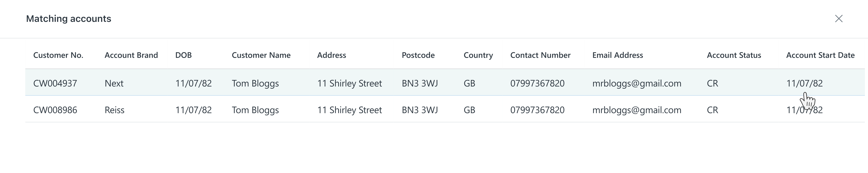Click the Customer Name column header
Viewport: 868px width, 173px height.
pos(261,55)
